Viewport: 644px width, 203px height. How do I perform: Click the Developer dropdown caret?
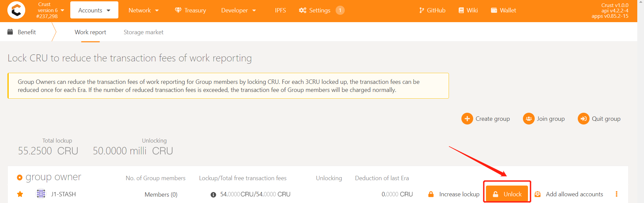[254, 10]
